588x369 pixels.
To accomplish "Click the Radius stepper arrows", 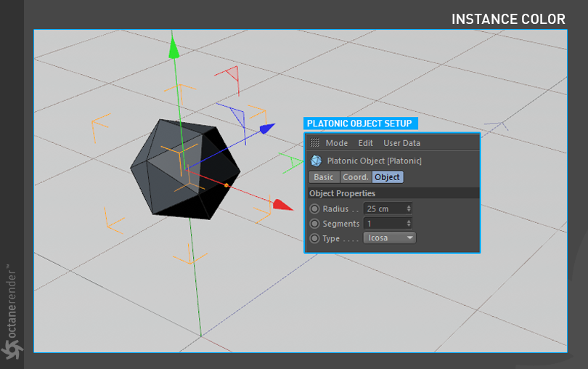I will [409, 208].
